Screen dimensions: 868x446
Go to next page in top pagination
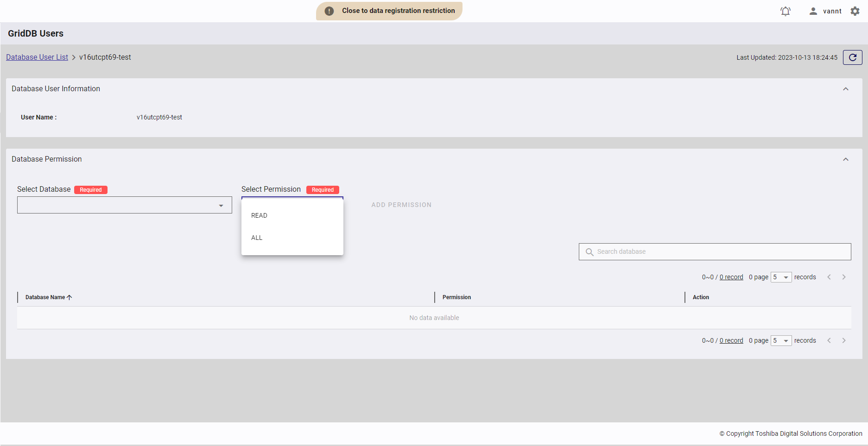pyautogui.click(x=844, y=277)
